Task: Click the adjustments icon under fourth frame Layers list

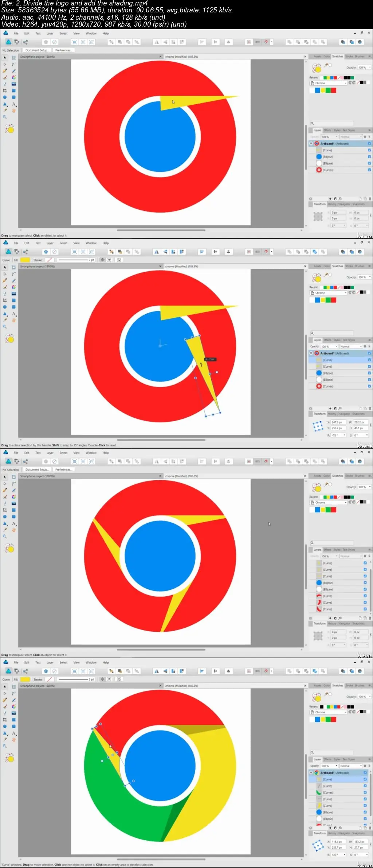Action: [335, 828]
